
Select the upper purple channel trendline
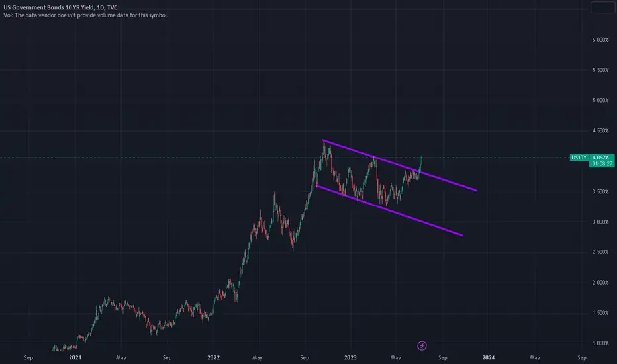point(399,165)
